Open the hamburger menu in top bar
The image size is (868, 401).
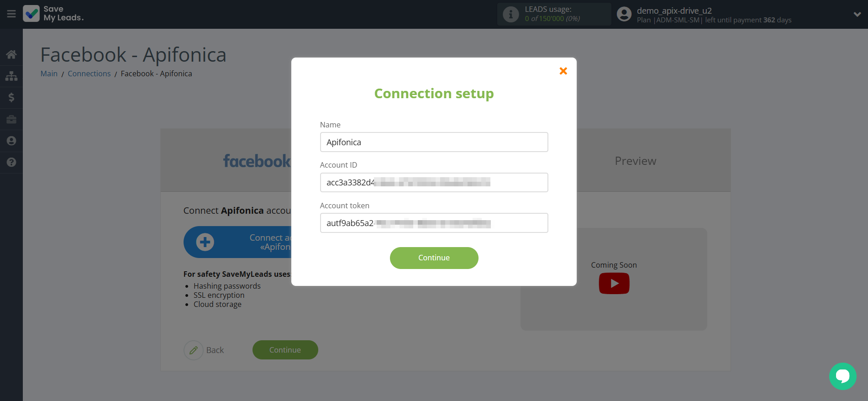(11, 14)
